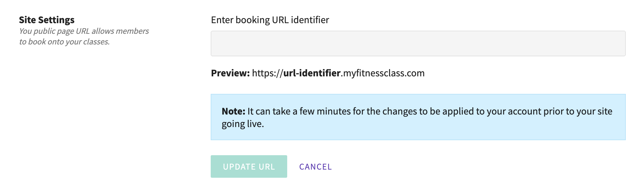Click the bold "url-identifier" text in preview
The height and width of the screenshot is (194, 644).
tap(312, 73)
